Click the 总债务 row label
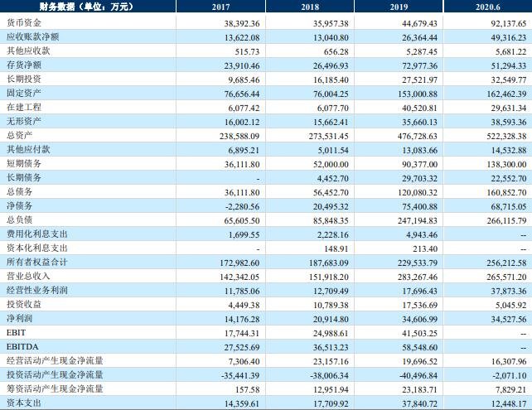This screenshot has height=410, width=532. pos(19,191)
